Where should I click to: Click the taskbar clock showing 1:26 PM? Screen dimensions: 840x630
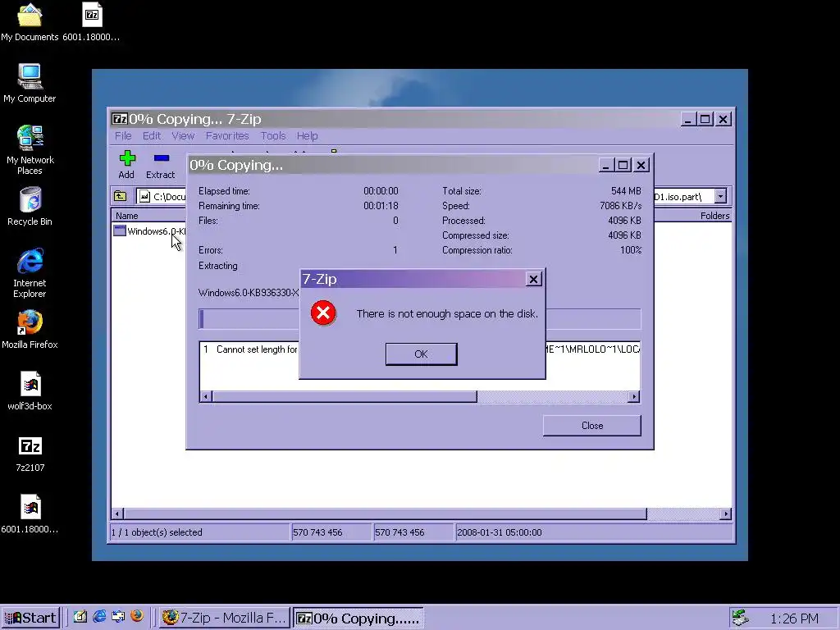pyautogui.click(x=794, y=619)
